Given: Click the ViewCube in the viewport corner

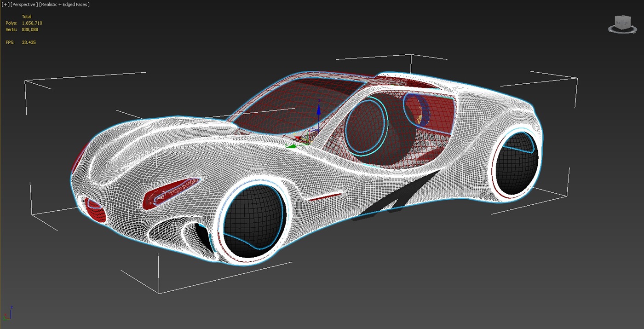Looking at the screenshot, I should coord(622,22).
